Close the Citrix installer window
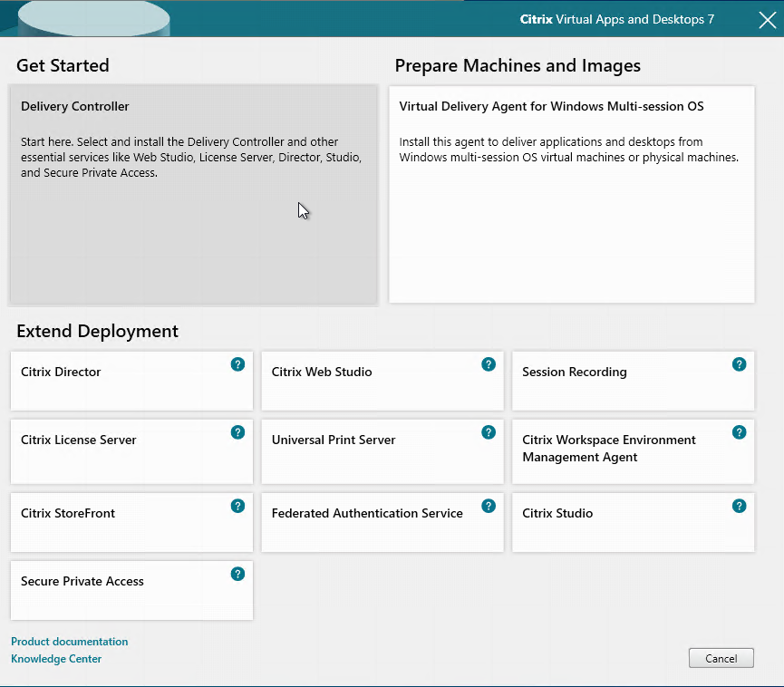 [767, 20]
